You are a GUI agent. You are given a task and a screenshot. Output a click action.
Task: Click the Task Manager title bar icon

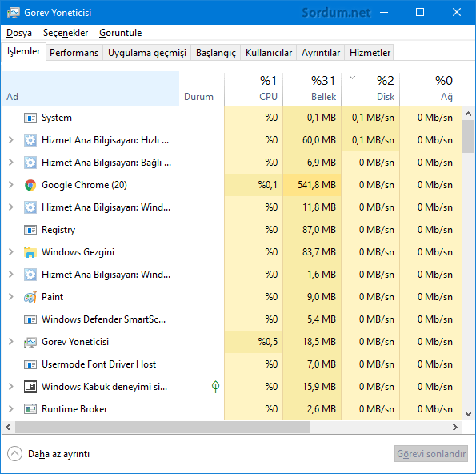click(13, 13)
